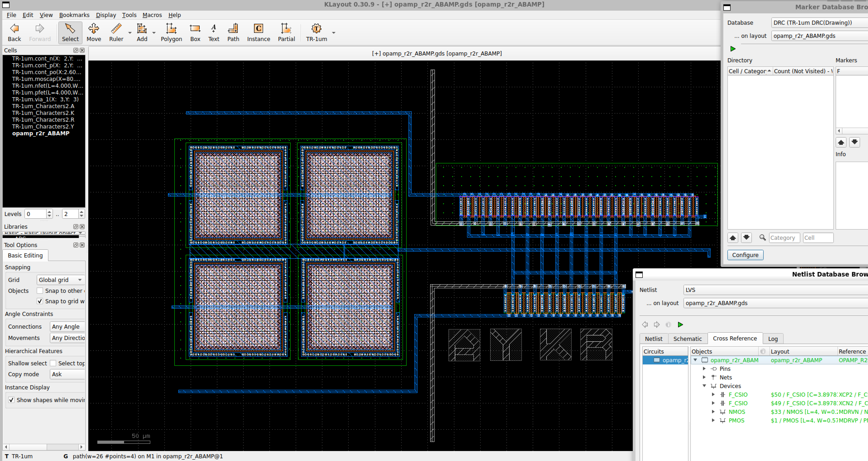
Task: Expand the Pins tree node
Action: pos(704,369)
